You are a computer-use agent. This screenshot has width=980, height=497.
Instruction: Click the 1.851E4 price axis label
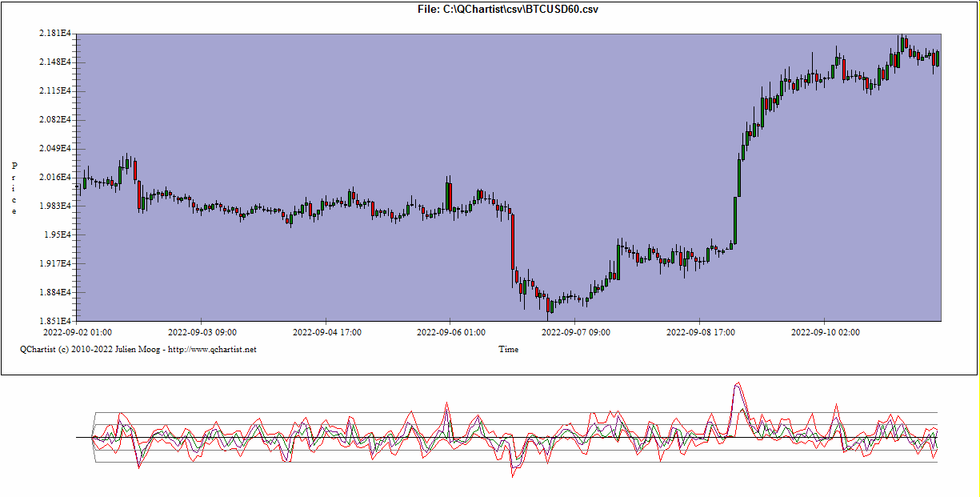tap(55, 321)
